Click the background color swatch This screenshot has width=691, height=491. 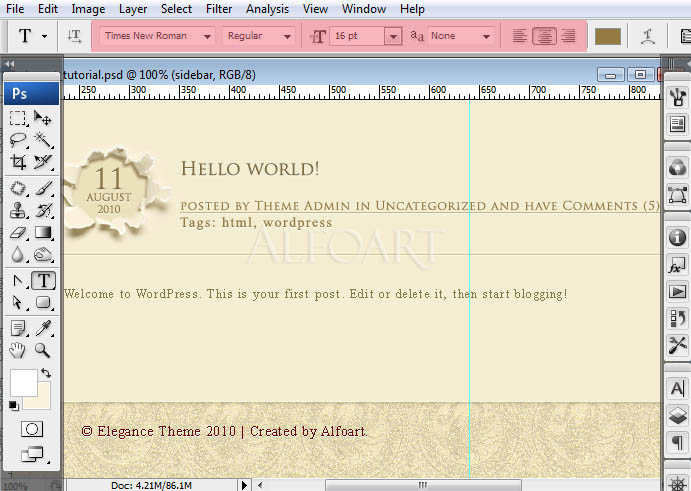click(42, 400)
